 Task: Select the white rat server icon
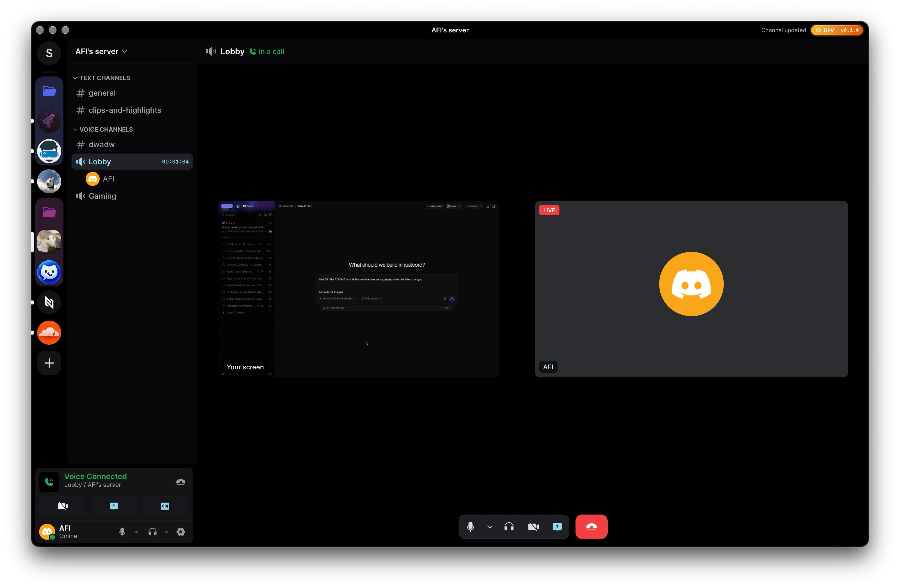49,242
